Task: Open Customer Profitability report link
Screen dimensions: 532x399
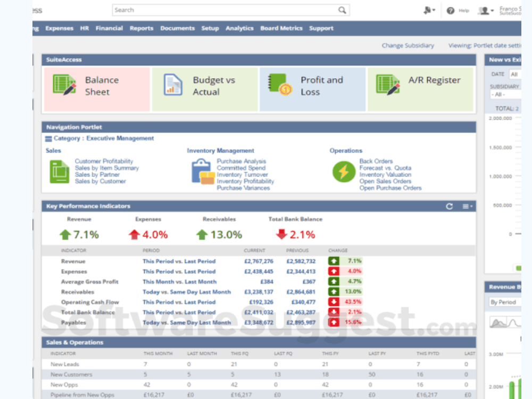Action: point(104,161)
